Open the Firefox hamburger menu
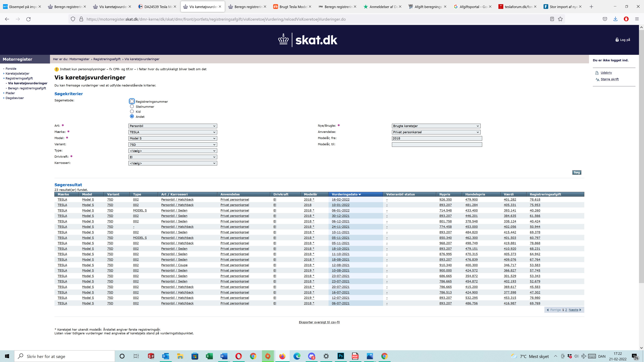The image size is (644, 362). point(637,19)
